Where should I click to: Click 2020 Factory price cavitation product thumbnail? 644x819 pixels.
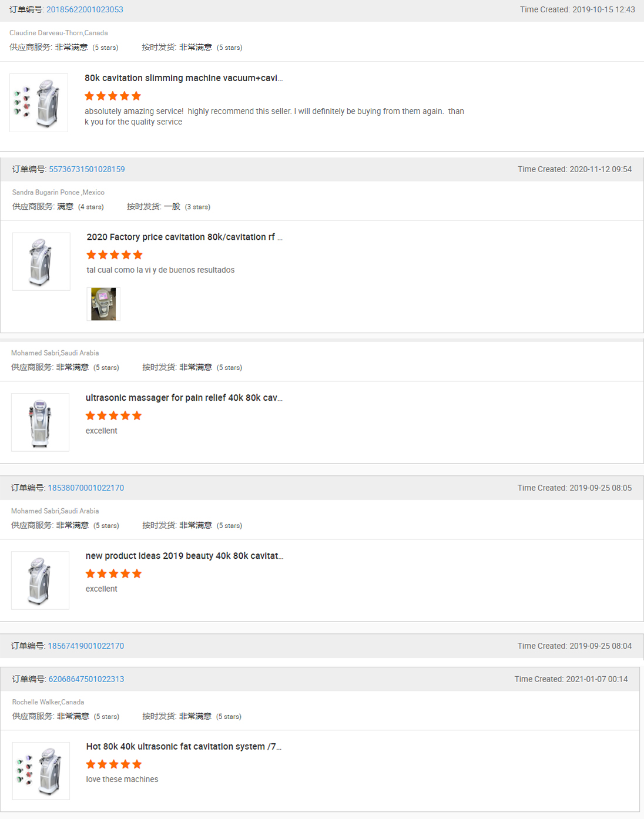click(41, 261)
